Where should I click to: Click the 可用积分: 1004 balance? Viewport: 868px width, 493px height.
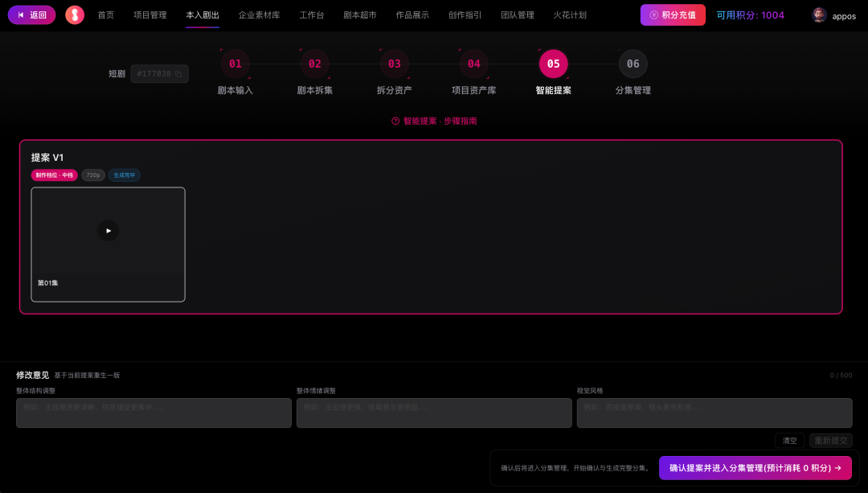click(750, 15)
